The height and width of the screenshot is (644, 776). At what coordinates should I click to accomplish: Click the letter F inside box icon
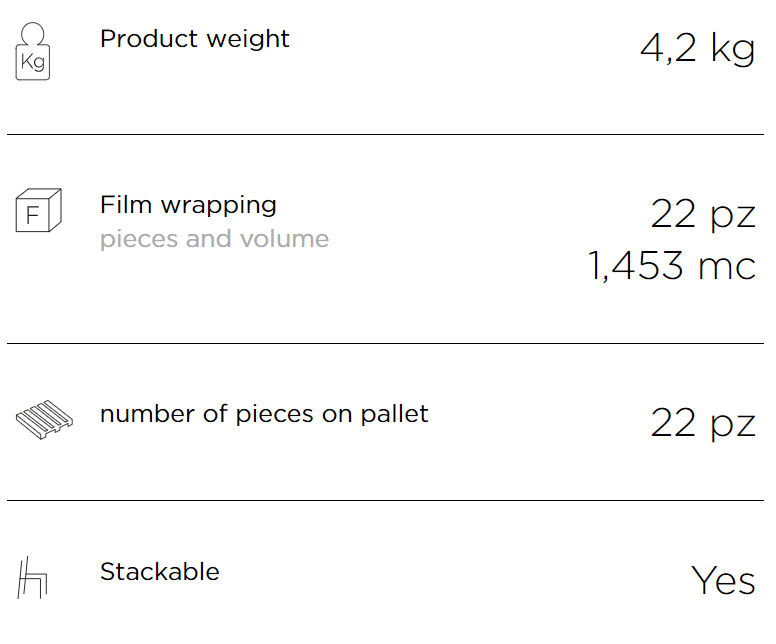point(33,215)
